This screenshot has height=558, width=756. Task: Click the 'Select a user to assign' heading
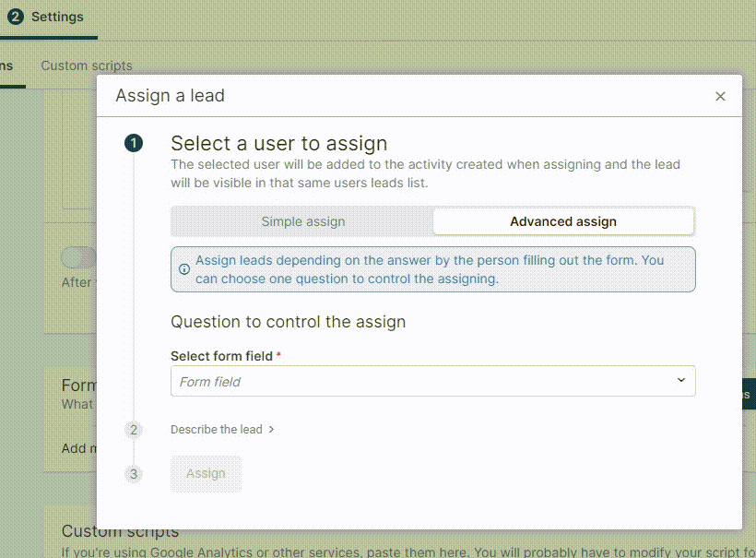coord(279,143)
